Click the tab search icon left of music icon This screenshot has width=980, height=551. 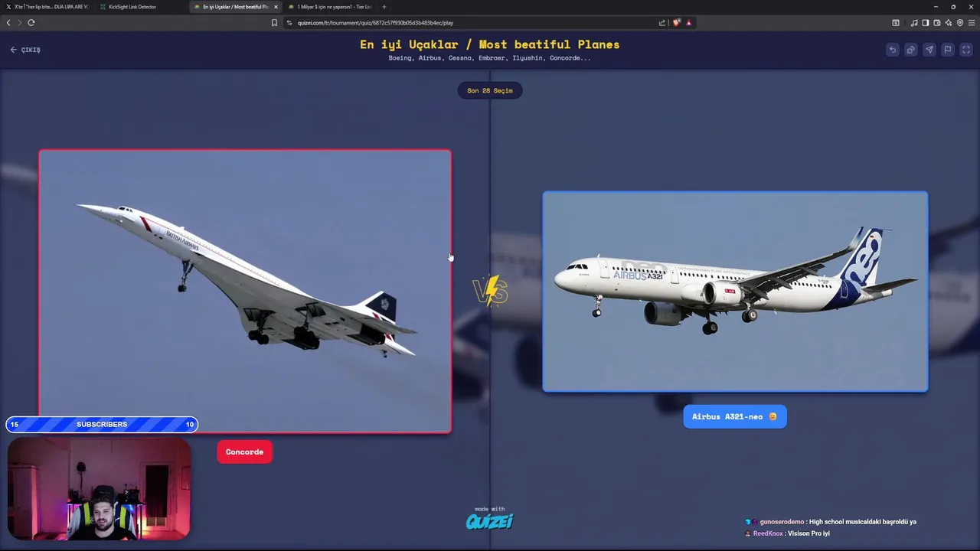point(896,23)
